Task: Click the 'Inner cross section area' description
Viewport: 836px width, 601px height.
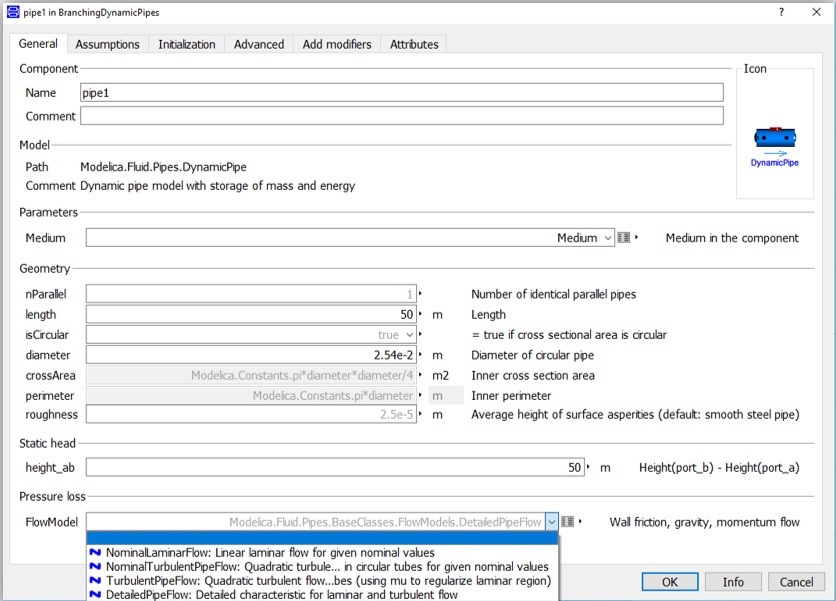Action: pos(533,375)
